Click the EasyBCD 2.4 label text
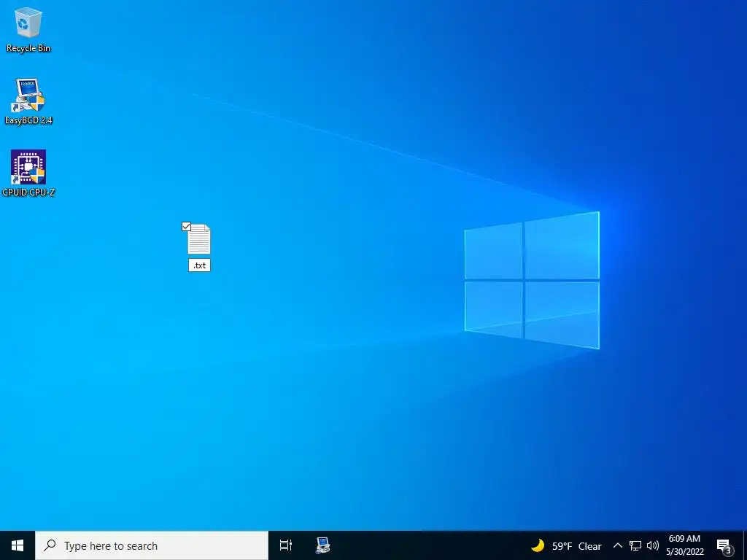Screen dimensions: 747x560 (28, 120)
